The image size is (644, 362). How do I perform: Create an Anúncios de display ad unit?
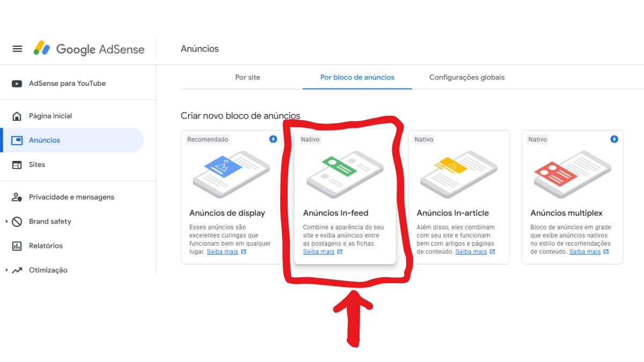click(231, 197)
